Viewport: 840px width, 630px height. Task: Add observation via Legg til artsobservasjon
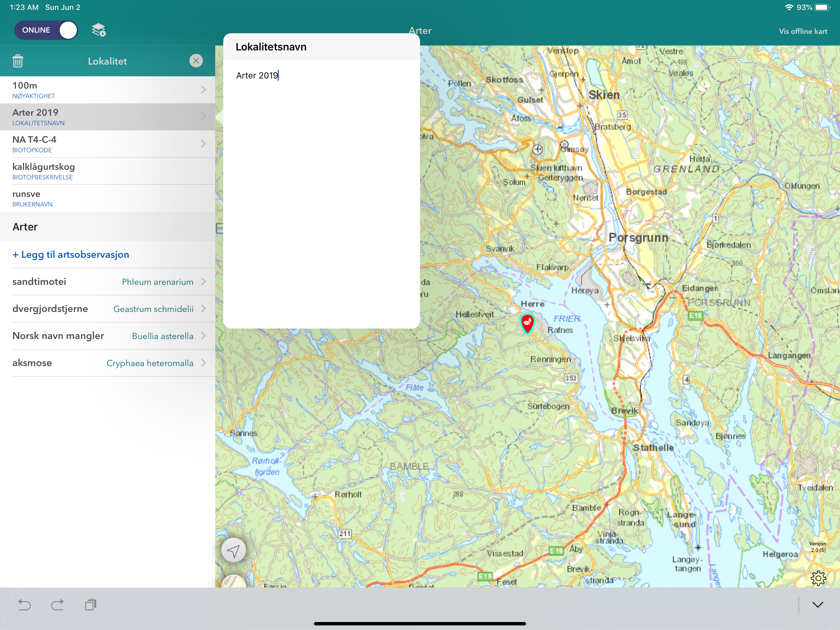(71, 255)
